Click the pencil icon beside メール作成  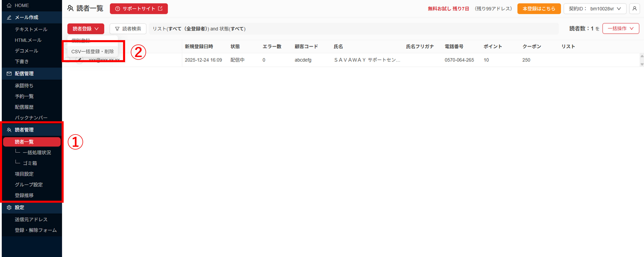(x=9, y=18)
